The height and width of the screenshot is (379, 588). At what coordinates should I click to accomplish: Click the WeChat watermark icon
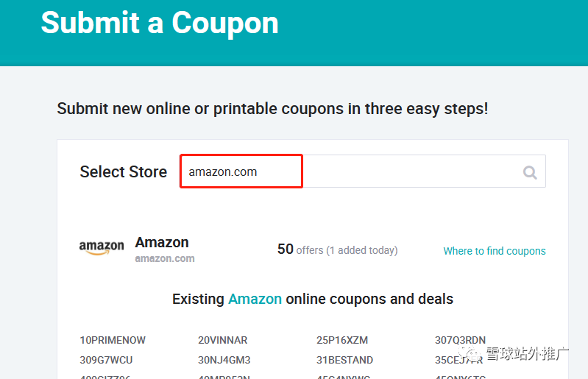click(x=471, y=354)
